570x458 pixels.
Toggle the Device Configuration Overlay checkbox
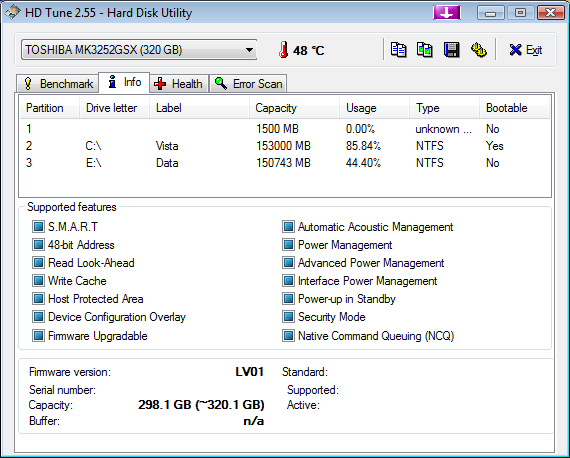click(38, 317)
